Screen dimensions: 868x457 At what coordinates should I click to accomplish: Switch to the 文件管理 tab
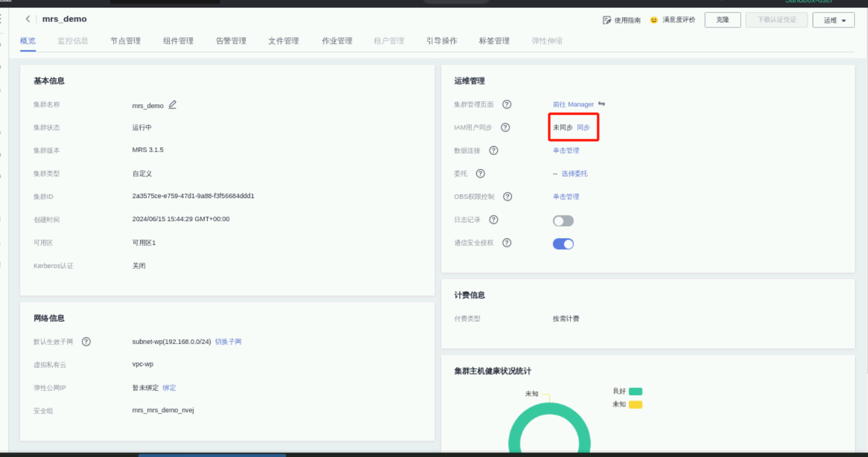click(x=283, y=41)
